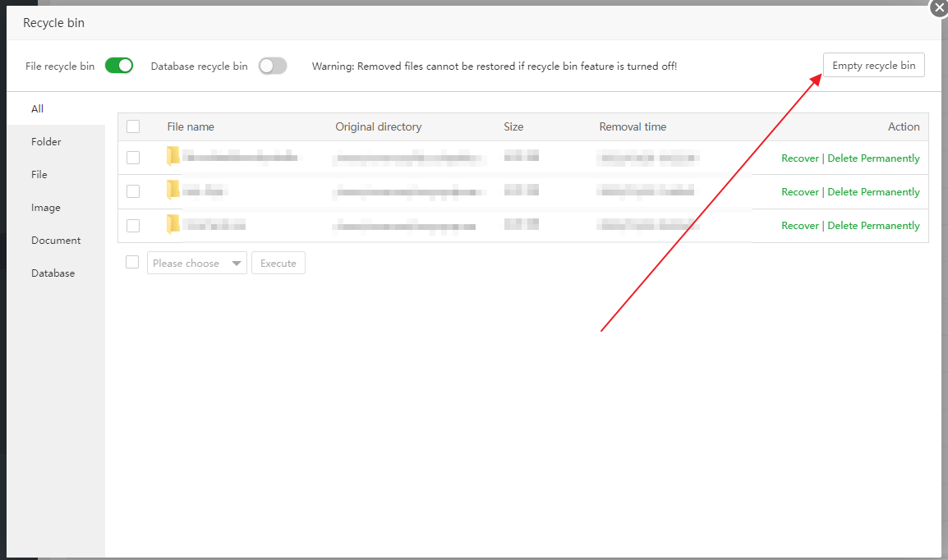Click the first row's folder icon
The height and width of the screenshot is (560, 948).
(173, 156)
